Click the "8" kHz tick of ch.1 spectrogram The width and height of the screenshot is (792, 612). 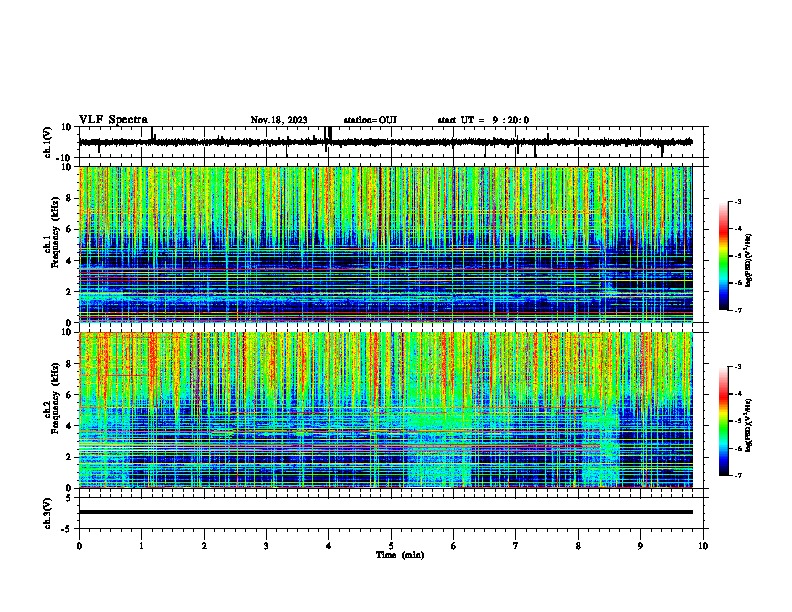[69, 198]
